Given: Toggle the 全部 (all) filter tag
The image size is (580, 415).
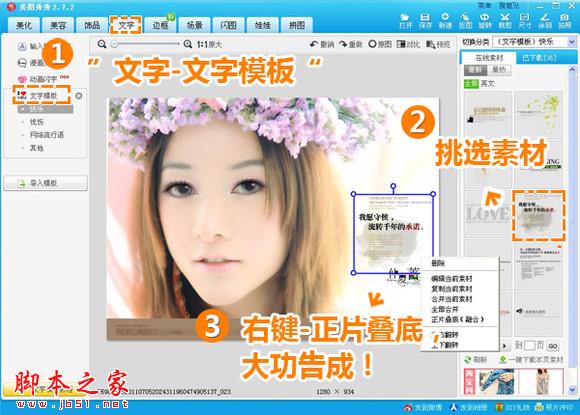Looking at the screenshot, I should coord(471,84).
